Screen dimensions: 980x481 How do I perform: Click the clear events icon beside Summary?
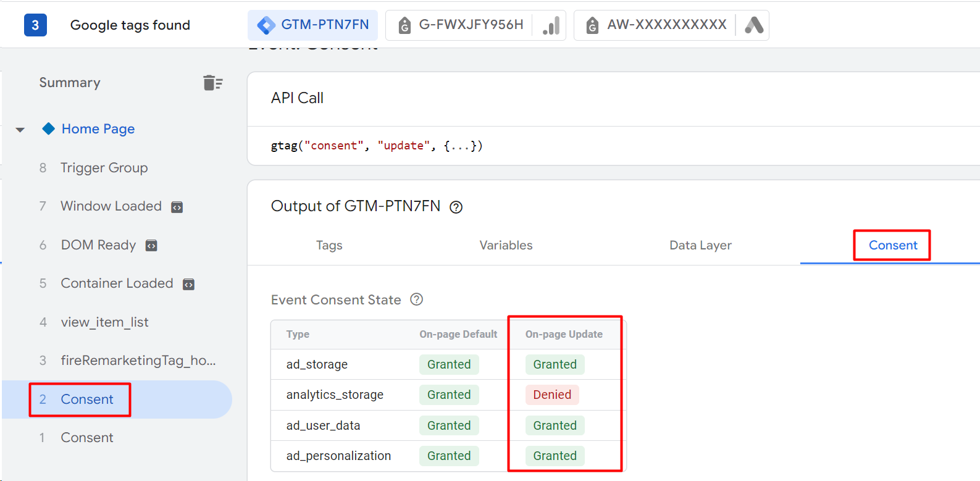pyautogui.click(x=212, y=83)
